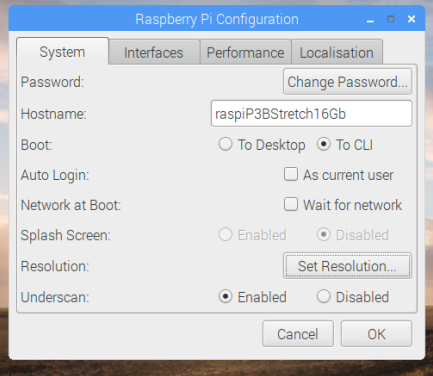Minimize the Raspberry Pi Configuration window
The image size is (433, 376).
[x=370, y=20]
